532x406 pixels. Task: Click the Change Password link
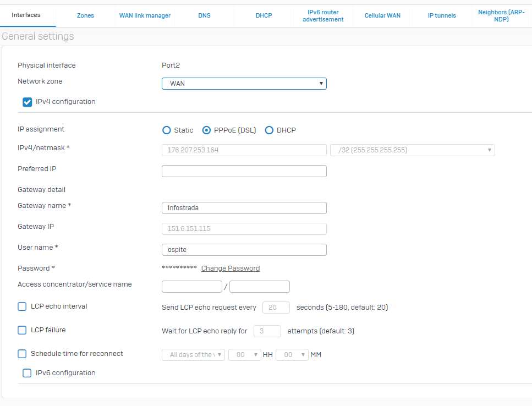[x=231, y=268]
